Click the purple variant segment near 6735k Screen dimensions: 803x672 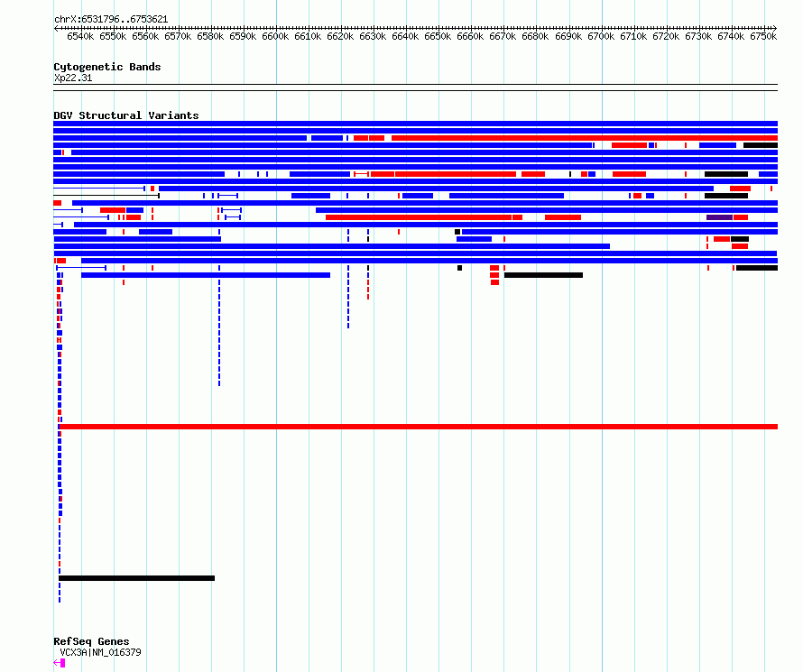tap(719, 217)
